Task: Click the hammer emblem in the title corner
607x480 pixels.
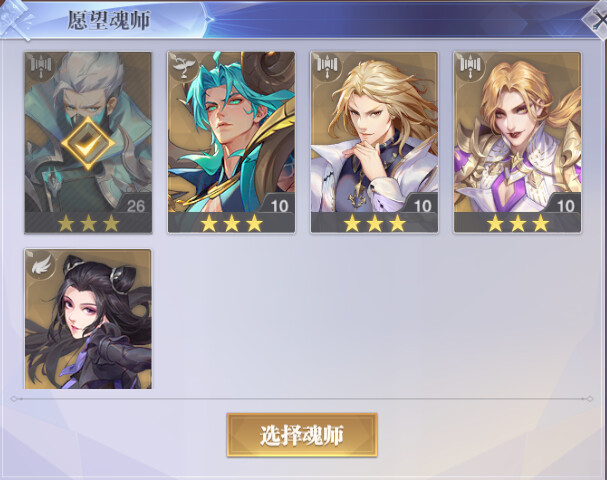Action: click(15, 19)
